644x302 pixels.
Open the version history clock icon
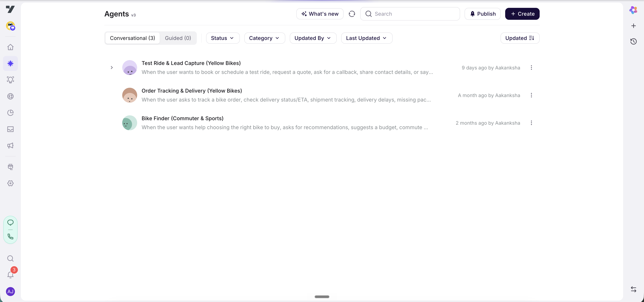pyautogui.click(x=633, y=41)
